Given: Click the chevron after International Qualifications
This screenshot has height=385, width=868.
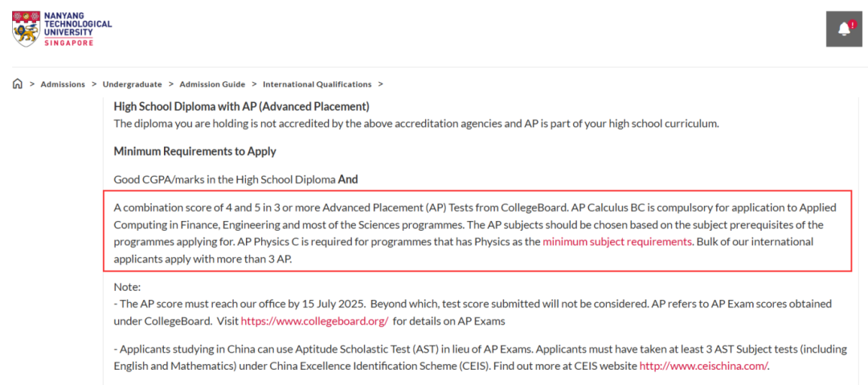Looking at the screenshot, I should [380, 84].
